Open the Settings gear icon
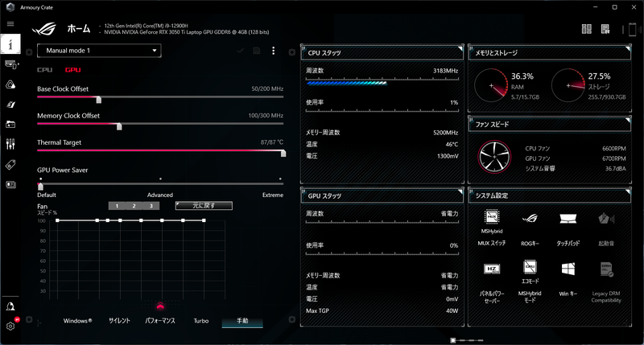 [10, 327]
